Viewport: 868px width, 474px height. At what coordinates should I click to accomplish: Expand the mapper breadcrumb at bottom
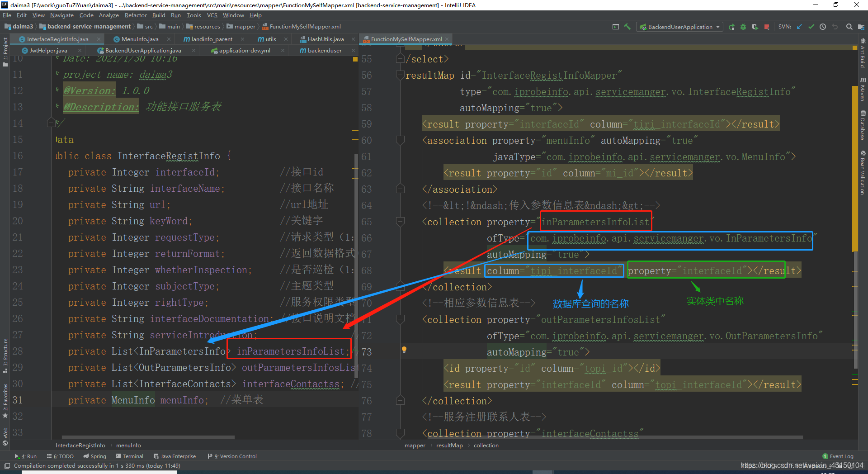point(415,445)
